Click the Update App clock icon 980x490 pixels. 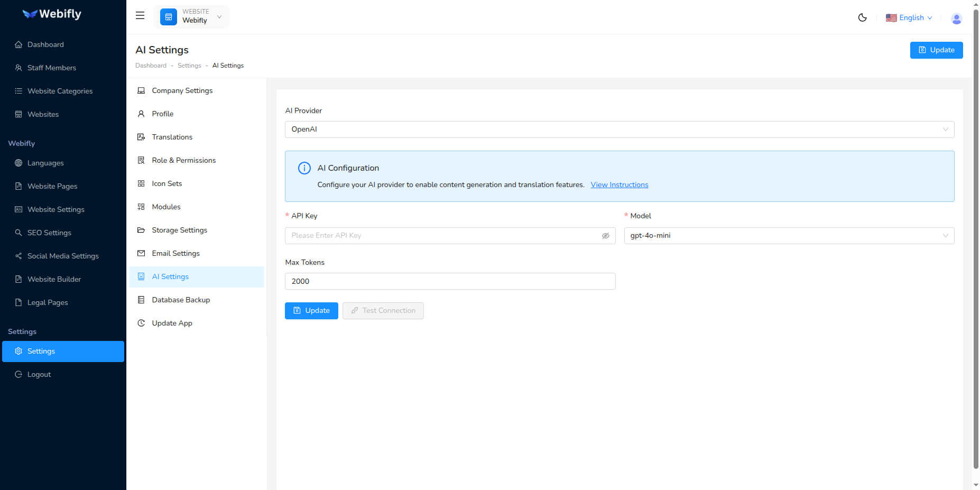click(141, 323)
